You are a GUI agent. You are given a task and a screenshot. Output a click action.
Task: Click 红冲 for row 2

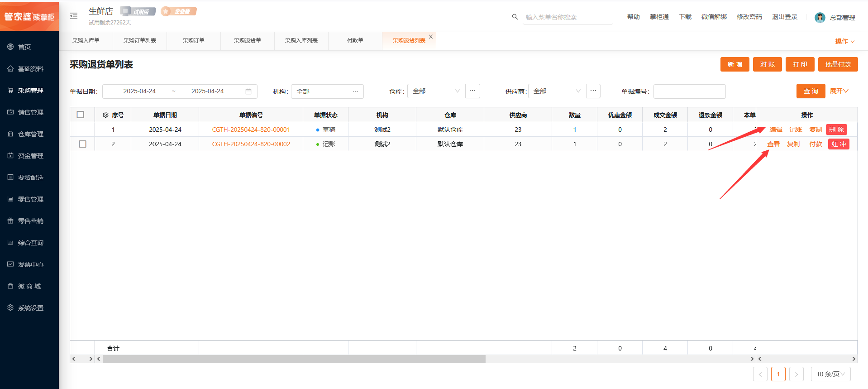tap(839, 144)
